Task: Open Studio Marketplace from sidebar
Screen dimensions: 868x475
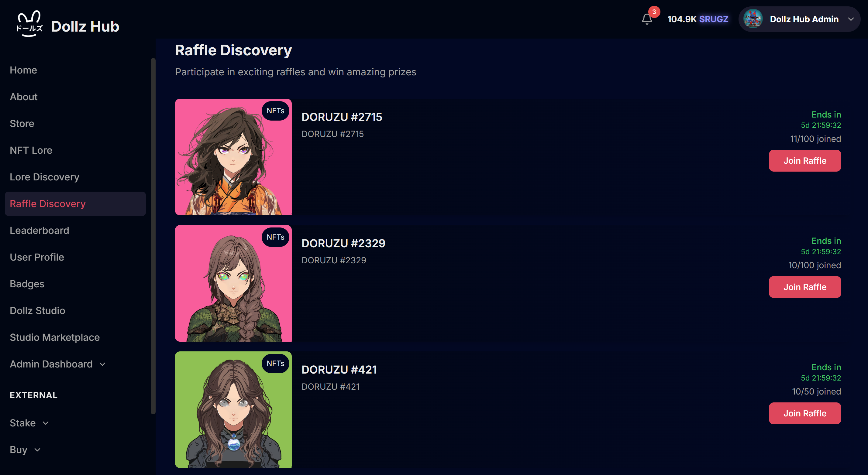Action: (x=55, y=337)
